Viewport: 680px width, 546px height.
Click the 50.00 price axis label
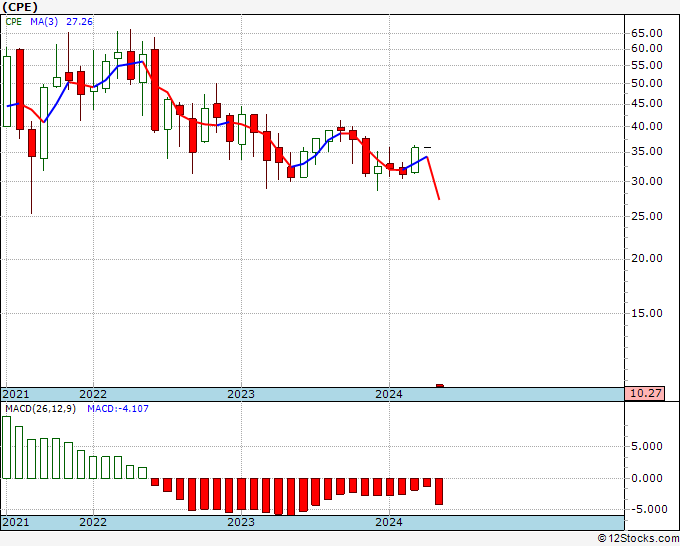647,83
